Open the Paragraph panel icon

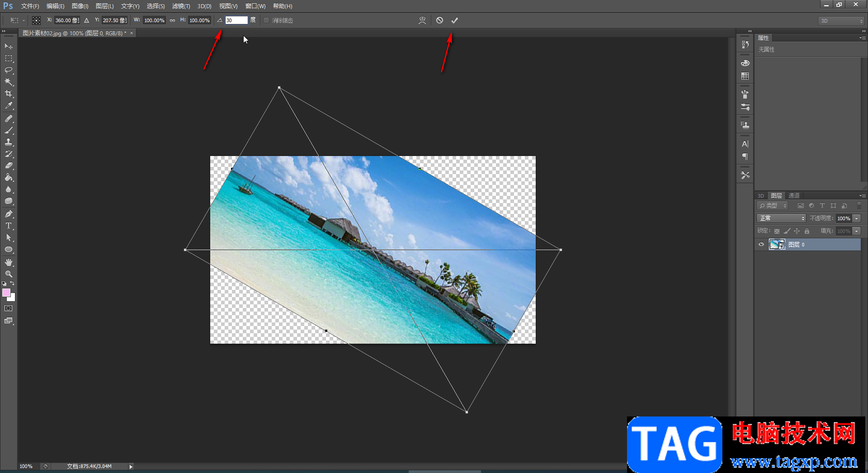pyautogui.click(x=745, y=156)
